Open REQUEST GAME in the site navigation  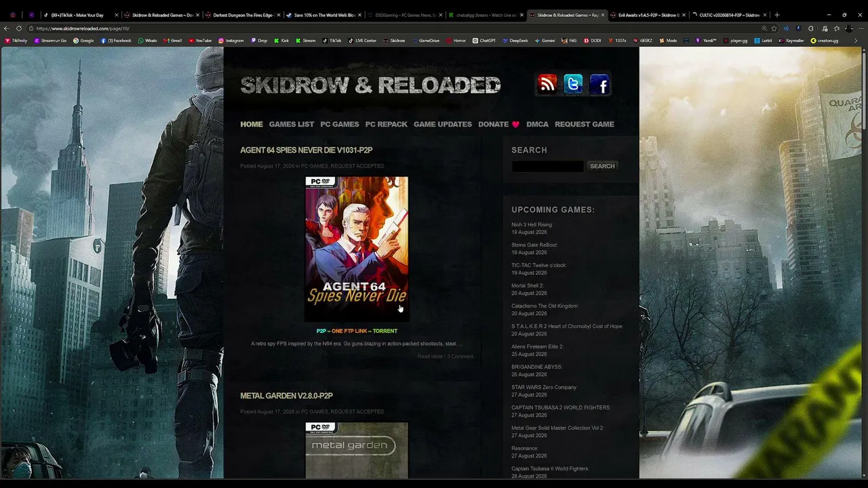tap(585, 124)
